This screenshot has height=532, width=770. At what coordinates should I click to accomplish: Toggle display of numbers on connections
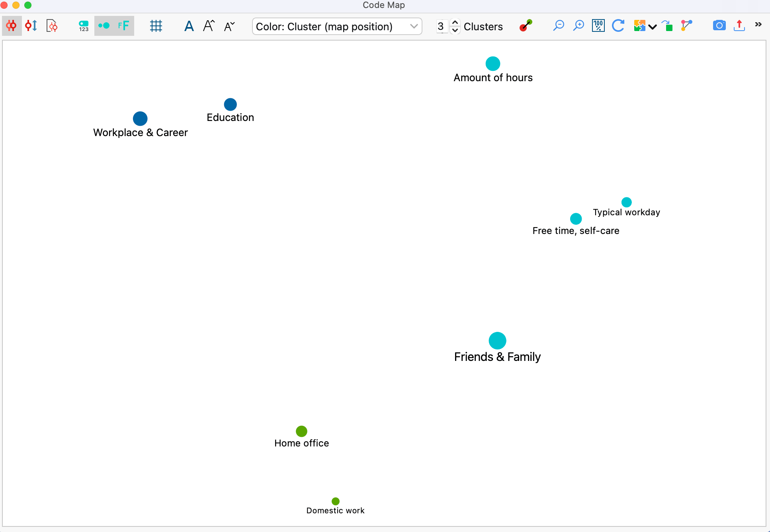point(83,25)
